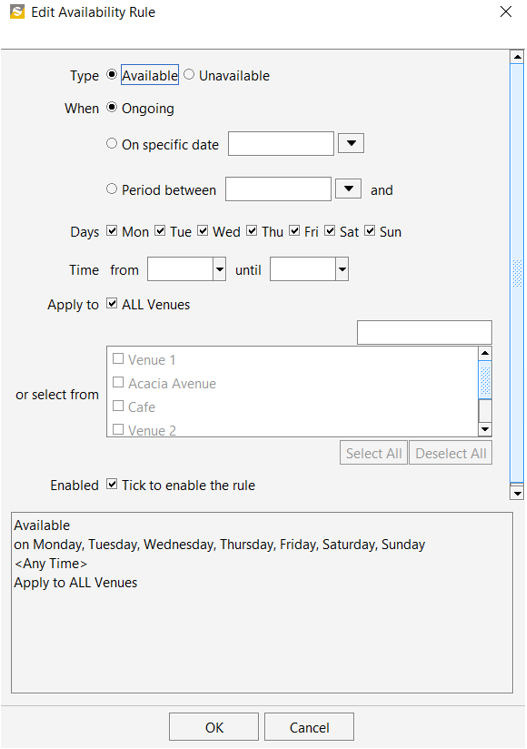Select the Unavailable type option
The height and width of the screenshot is (749, 527).
tap(189, 75)
